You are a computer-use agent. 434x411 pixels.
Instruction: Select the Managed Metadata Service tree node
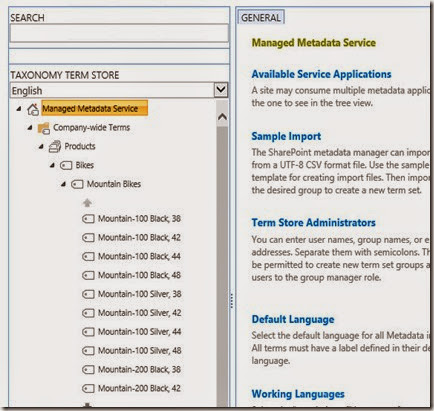tap(94, 108)
